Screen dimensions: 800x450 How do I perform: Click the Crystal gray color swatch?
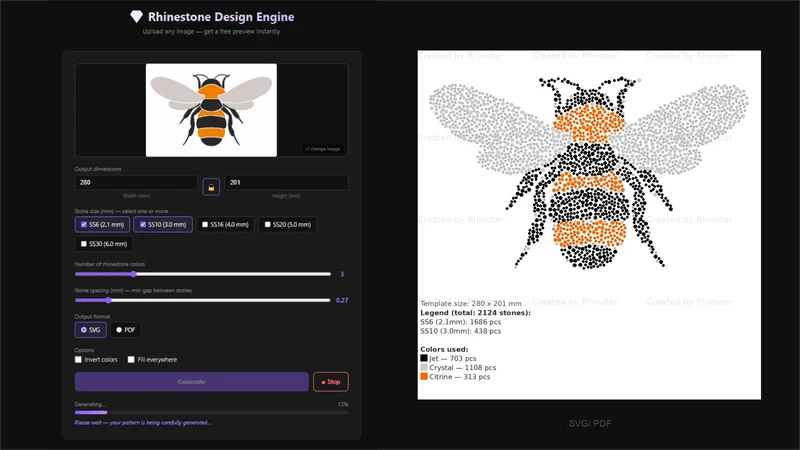[x=424, y=367]
